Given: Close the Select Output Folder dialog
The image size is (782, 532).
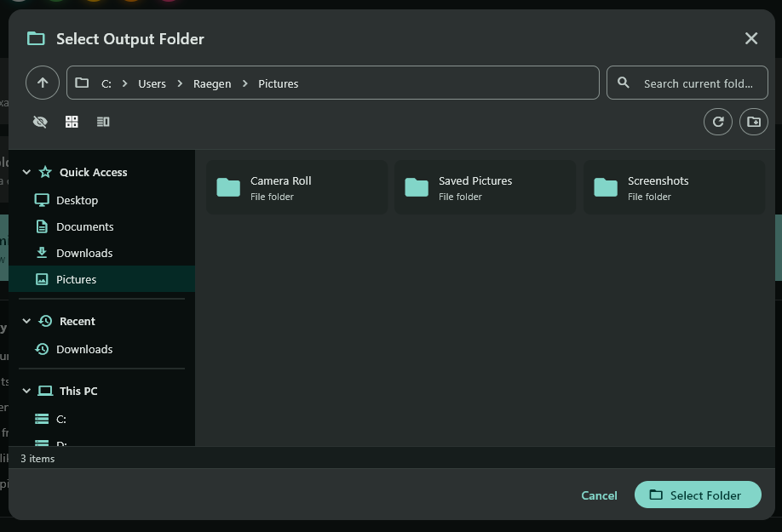Looking at the screenshot, I should click(751, 38).
